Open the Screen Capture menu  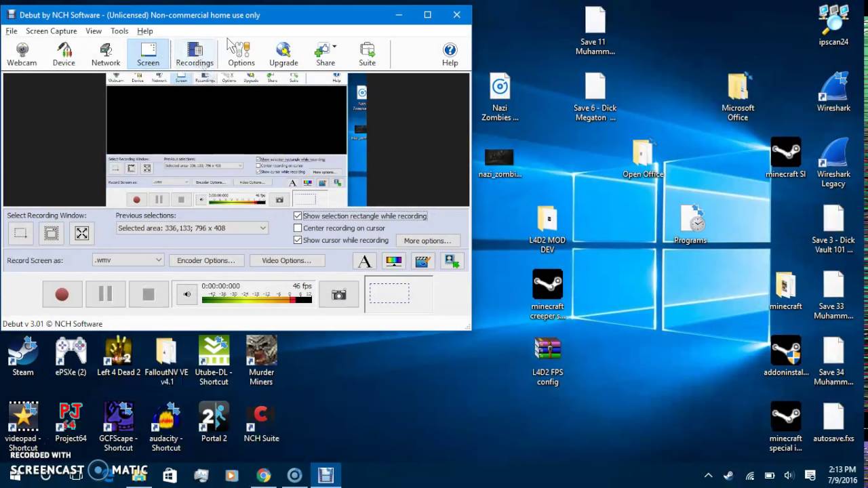pos(52,31)
